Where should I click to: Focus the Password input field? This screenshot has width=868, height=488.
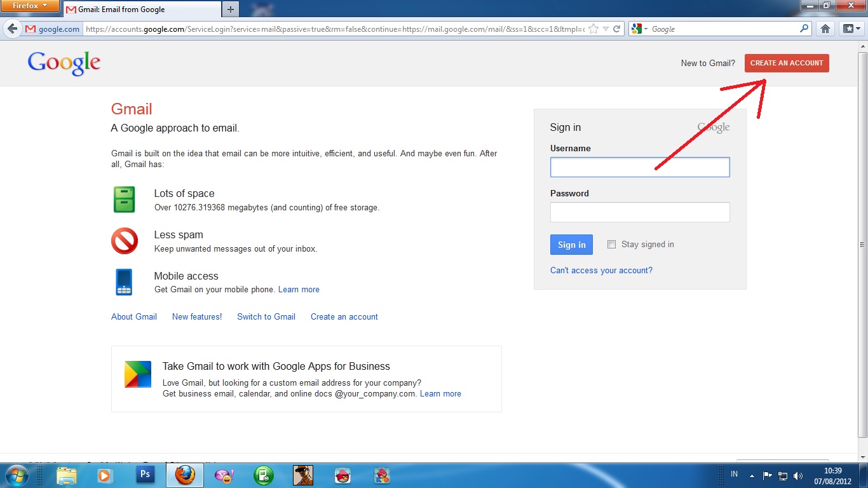point(640,212)
